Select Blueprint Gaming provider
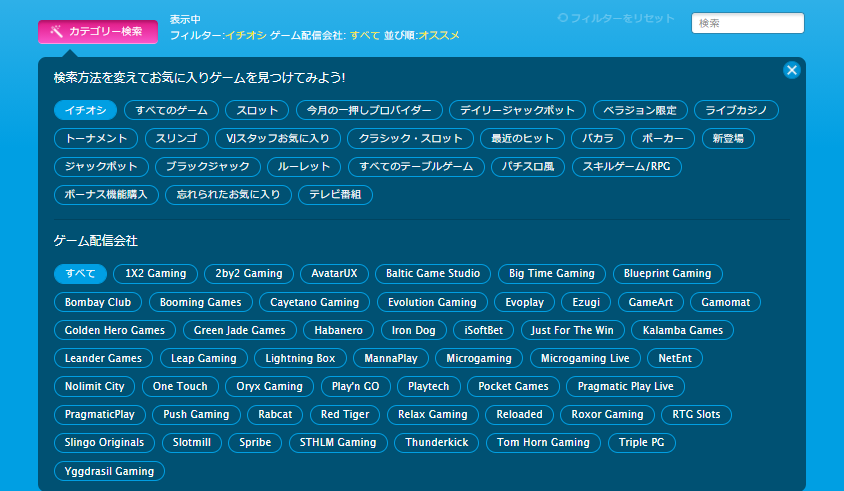844x491 pixels. tap(667, 273)
